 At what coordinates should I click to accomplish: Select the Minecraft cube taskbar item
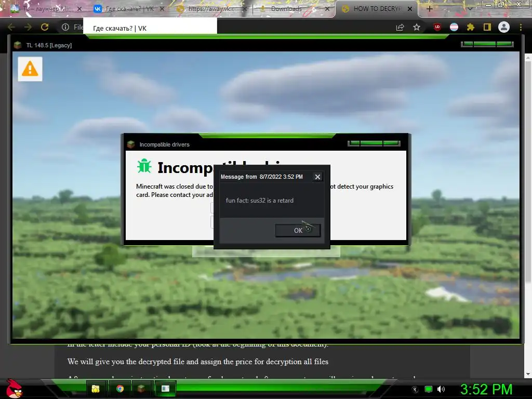tap(141, 389)
